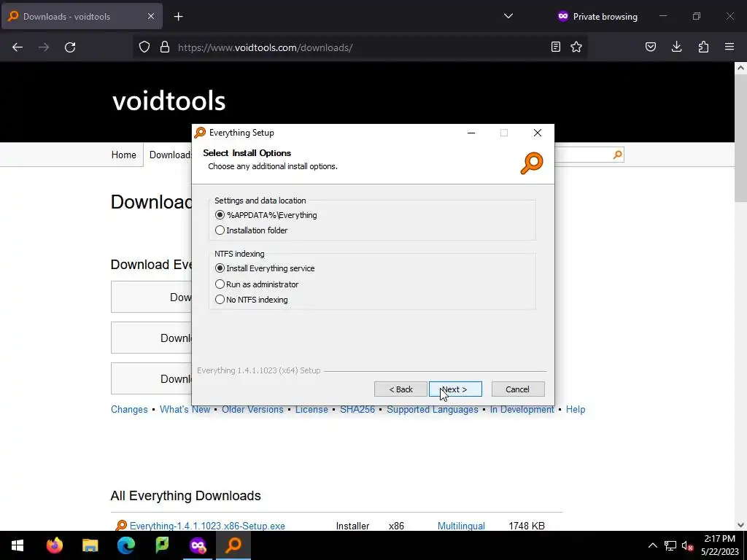
Task: Cancel the Everything Setup wizard
Action: [517, 389]
